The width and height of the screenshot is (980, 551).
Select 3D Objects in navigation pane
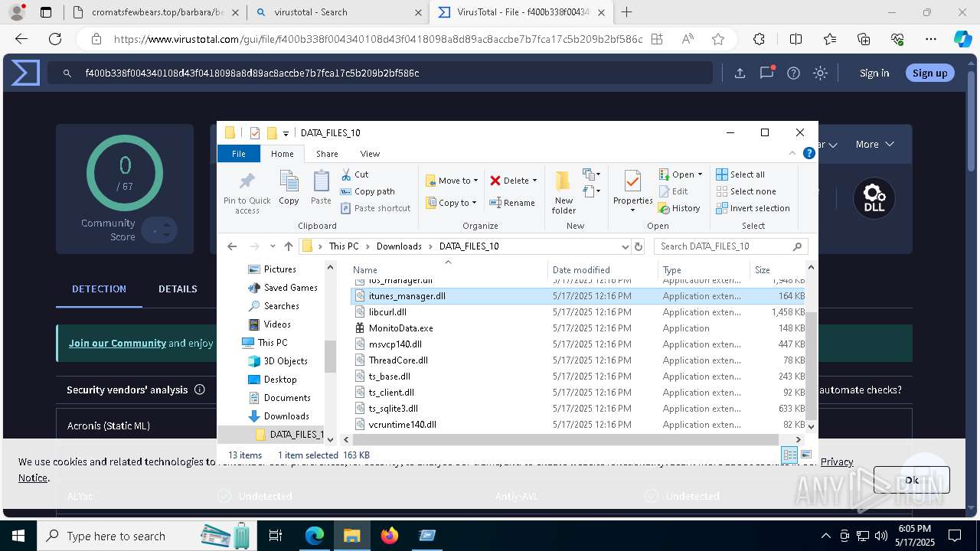point(285,361)
